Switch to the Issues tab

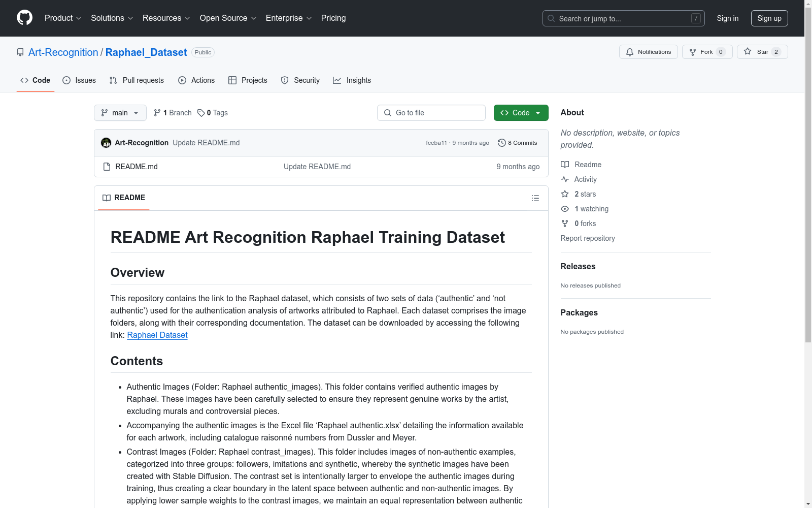coord(79,80)
